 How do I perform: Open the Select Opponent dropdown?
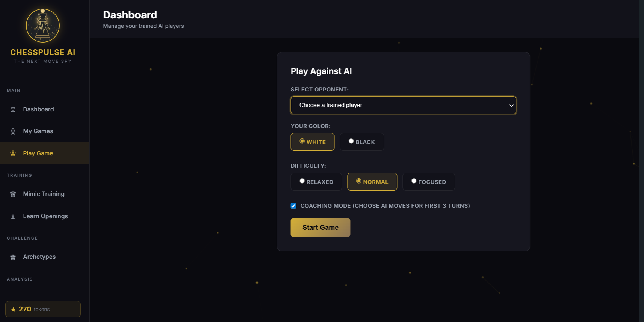[x=403, y=105]
